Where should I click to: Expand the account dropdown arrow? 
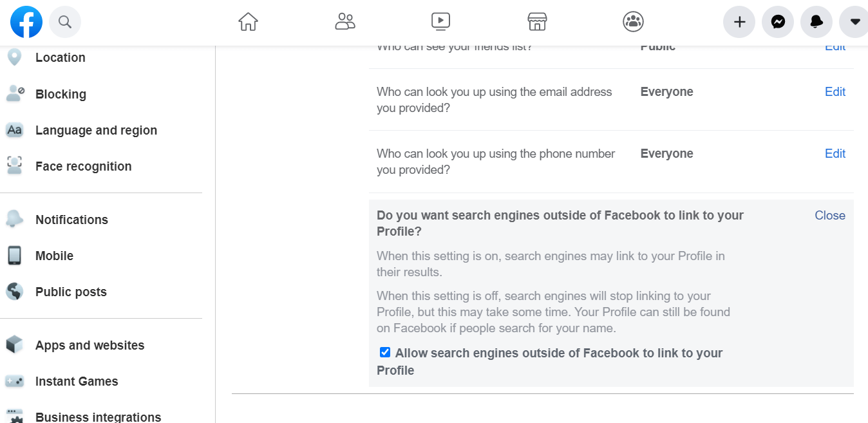854,22
